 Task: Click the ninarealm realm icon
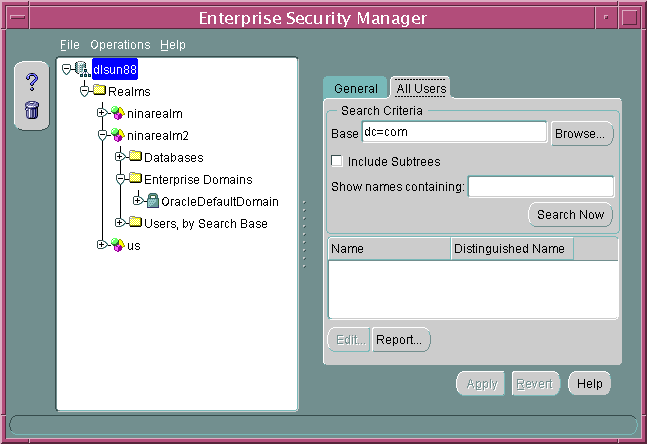click(117, 113)
